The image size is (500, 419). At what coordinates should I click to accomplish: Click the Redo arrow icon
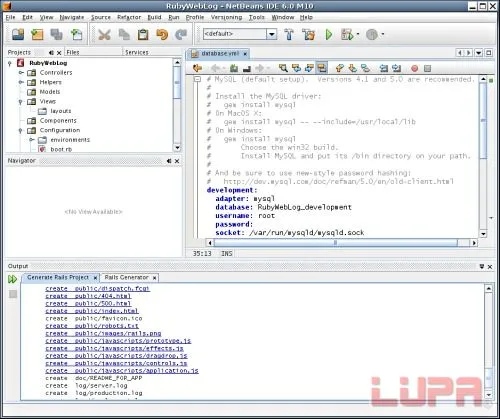(x=181, y=34)
